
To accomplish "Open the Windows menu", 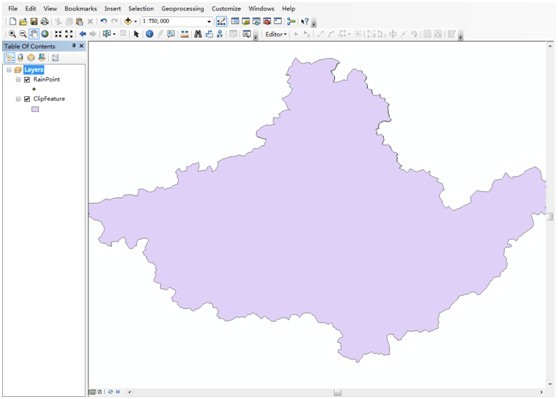I will (261, 9).
